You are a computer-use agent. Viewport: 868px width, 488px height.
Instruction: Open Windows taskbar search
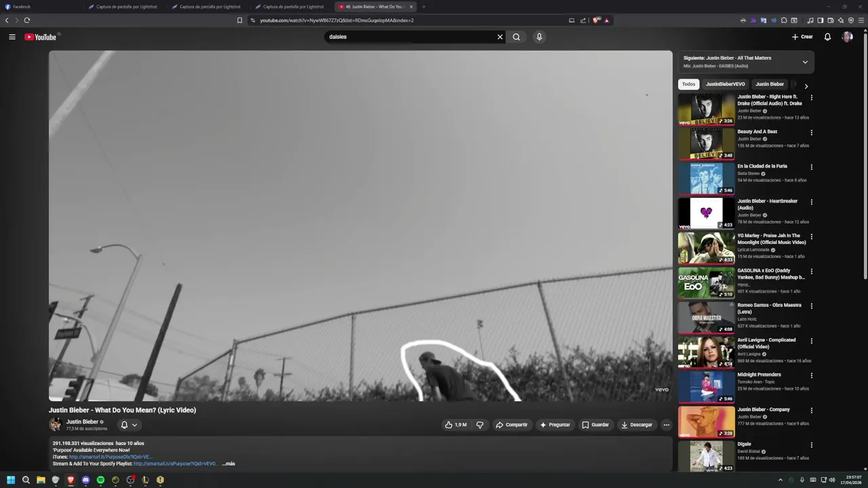26,480
